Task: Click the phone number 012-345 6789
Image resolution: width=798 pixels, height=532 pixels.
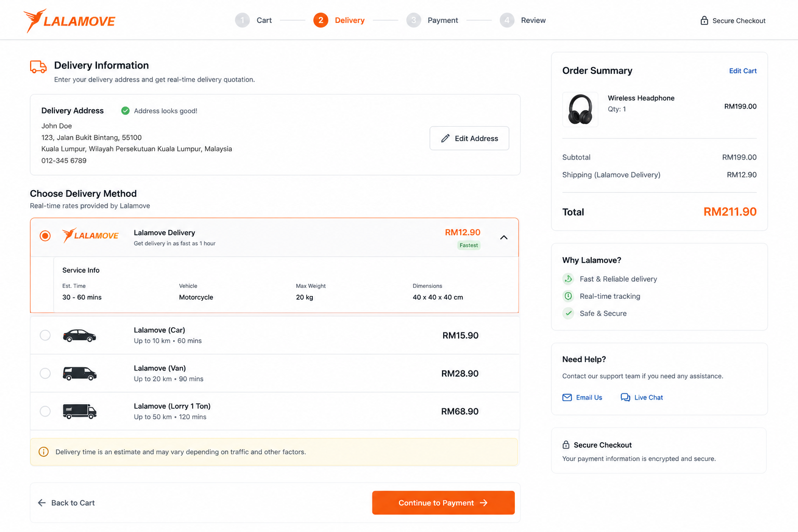Action: 64,161
